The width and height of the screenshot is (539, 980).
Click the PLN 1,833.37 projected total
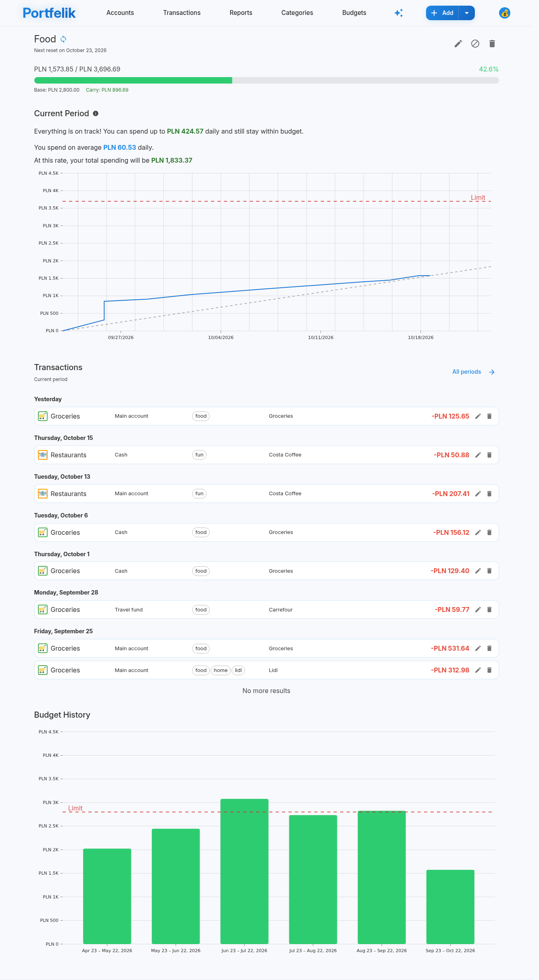172,161
